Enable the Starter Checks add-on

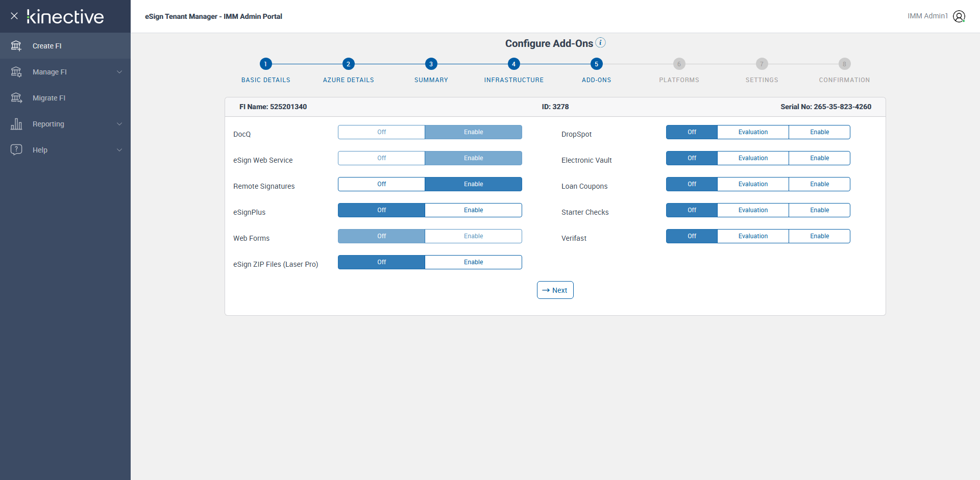[820, 210]
